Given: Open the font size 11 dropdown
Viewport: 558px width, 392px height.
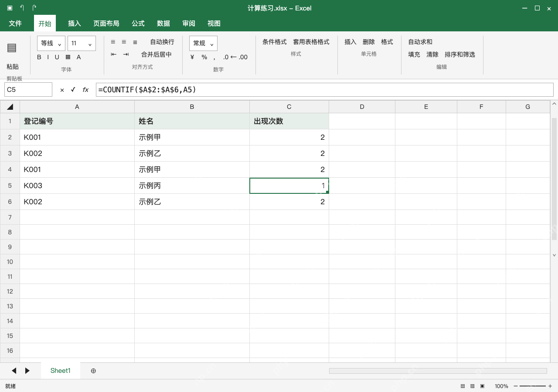Looking at the screenshot, I should 82,43.
